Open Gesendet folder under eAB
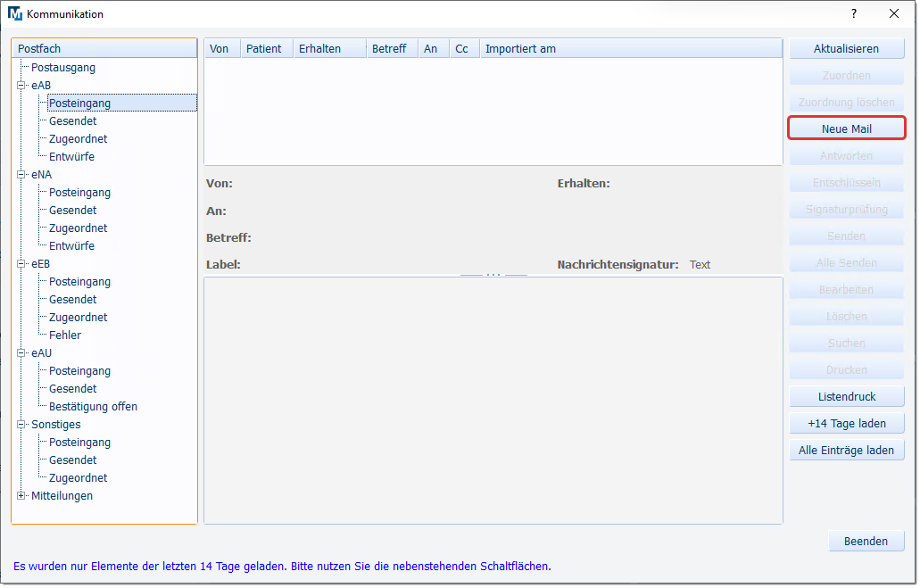This screenshot has width=920, height=588. click(73, 120)
